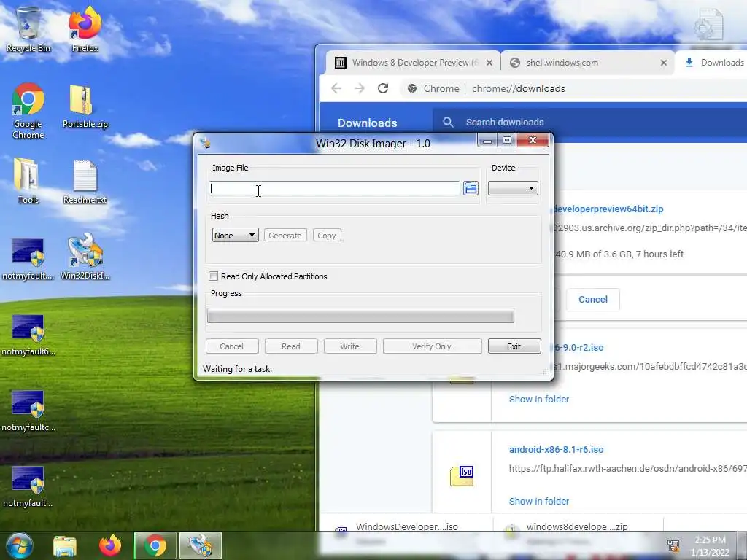
Task: Click the Exit button
Action: [x=514, y=346]
